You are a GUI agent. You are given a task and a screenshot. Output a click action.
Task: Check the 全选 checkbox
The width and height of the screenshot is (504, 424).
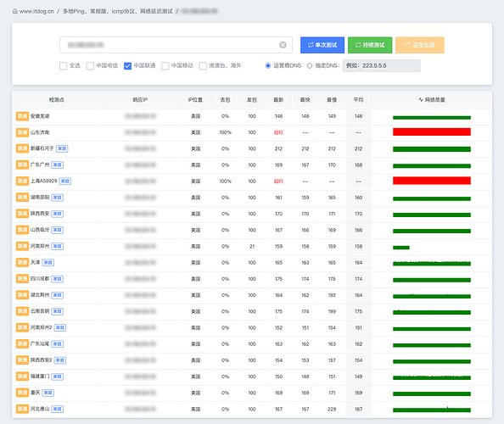pyautogui.click(x=64, y=66)
